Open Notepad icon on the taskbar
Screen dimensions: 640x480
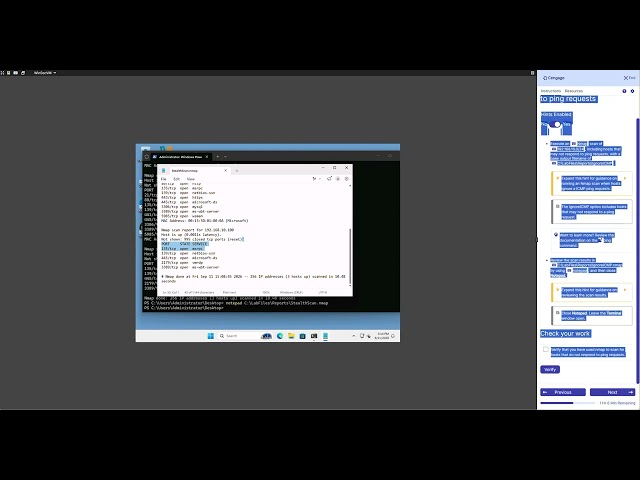pyautogui.click(x=325, y=336)
